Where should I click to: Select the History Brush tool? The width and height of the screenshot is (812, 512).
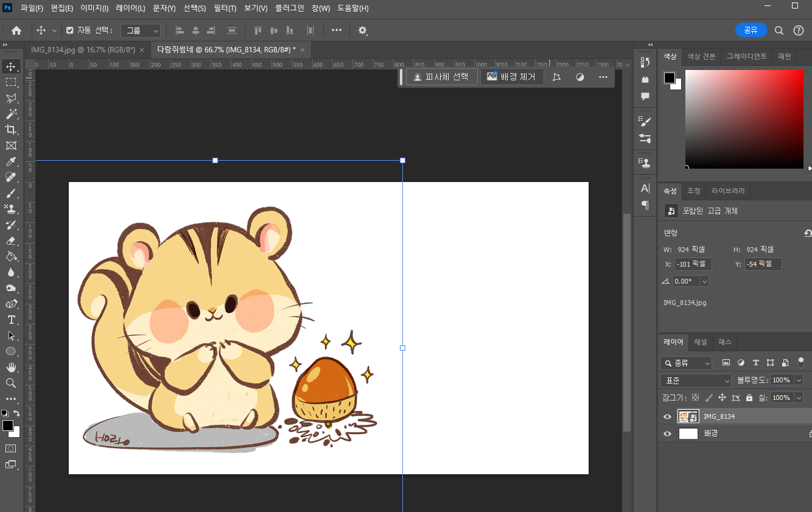(11, 225)
